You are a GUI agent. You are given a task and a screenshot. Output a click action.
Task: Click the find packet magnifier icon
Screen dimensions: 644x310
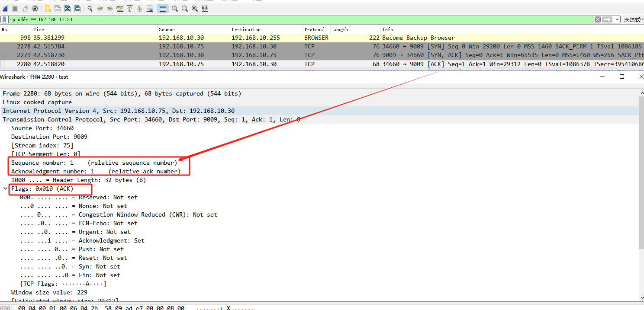(90, 9)
